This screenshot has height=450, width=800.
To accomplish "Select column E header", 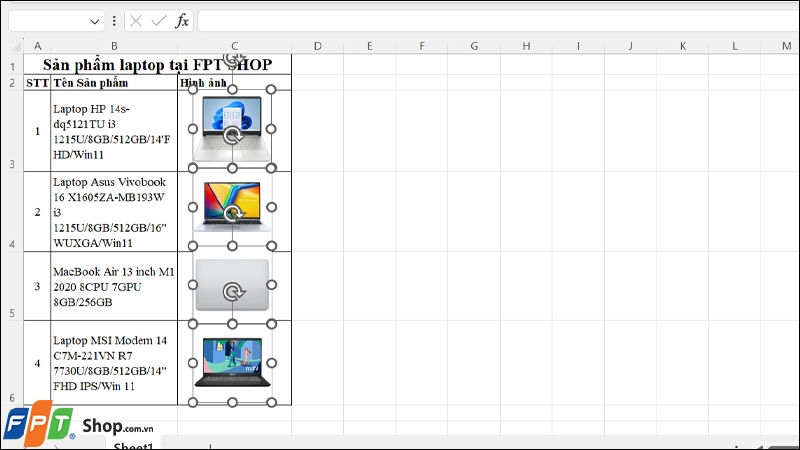I will click(369, 46).
